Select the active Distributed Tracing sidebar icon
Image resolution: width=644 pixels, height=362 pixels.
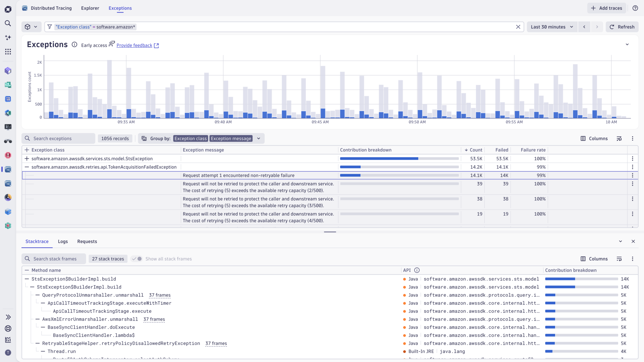pyautogui.click(x=8, y=169)
